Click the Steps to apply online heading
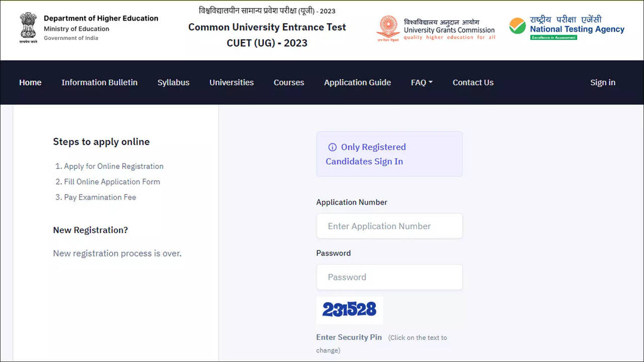 [101, 142]
